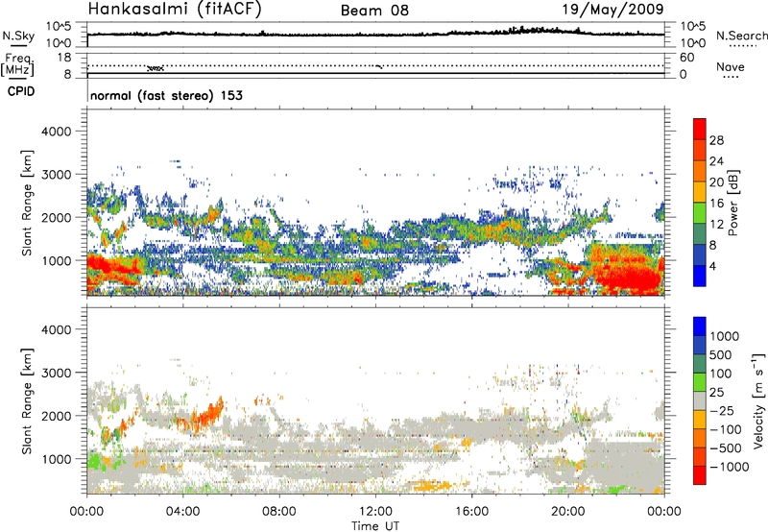Click the "4000" tick on the power panel
The height and width of the screenshot is (532, 768).
(x=57, y=132)
